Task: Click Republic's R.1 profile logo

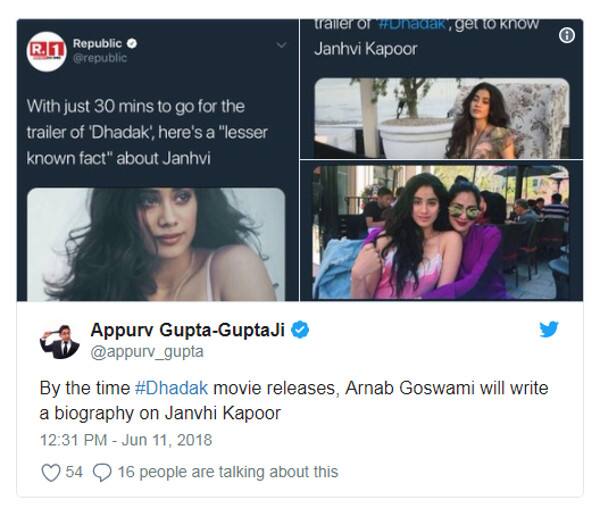Action: pos(47,51)
